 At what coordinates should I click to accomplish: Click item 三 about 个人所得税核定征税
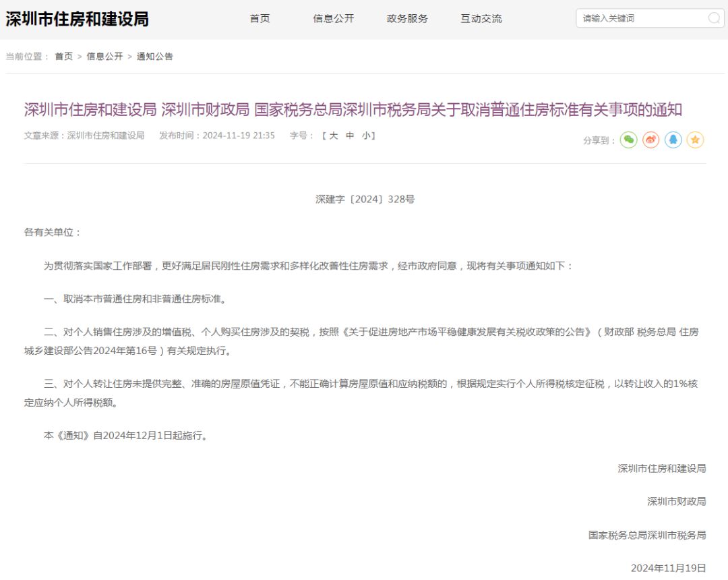click(x=361, y=393)
